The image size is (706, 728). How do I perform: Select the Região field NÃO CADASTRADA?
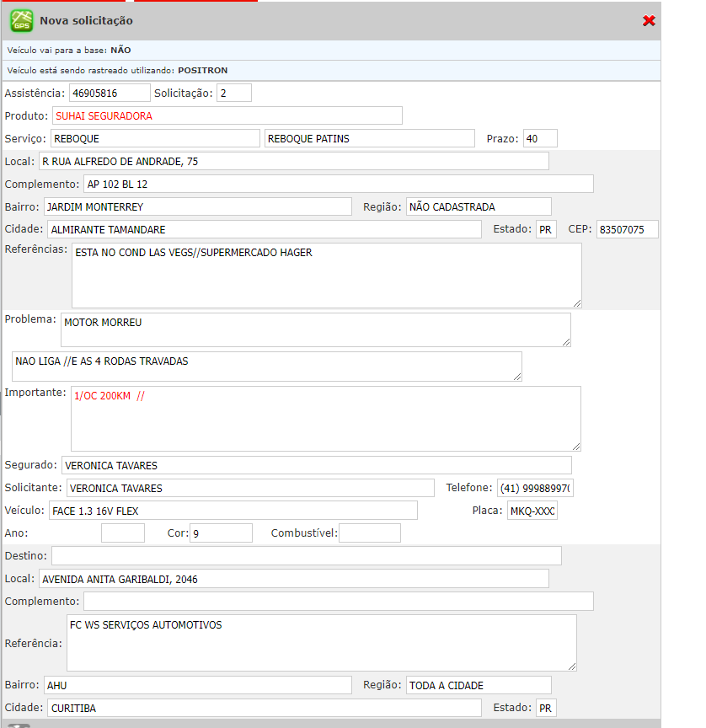[x=479, y=206]
